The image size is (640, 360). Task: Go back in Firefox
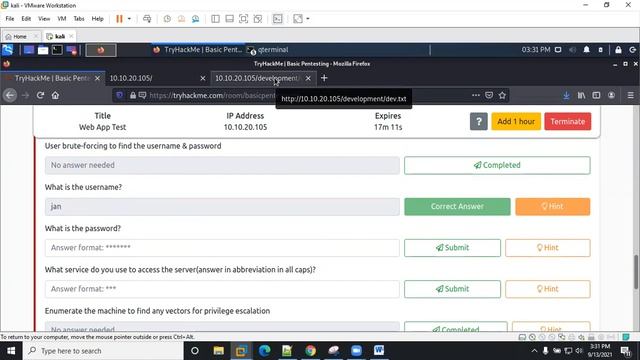[x=10, y=95]
